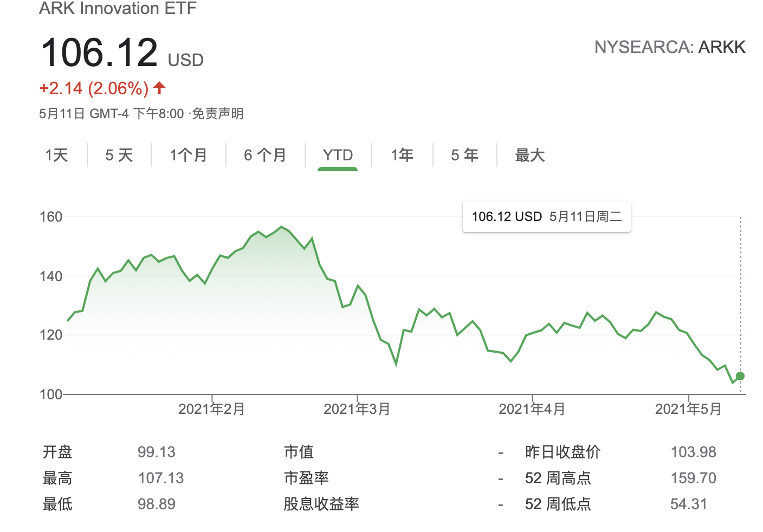Click the NYSEARCA: ARKK ticker label
Viewport: 763px width, 532px height.
[670, 48]
